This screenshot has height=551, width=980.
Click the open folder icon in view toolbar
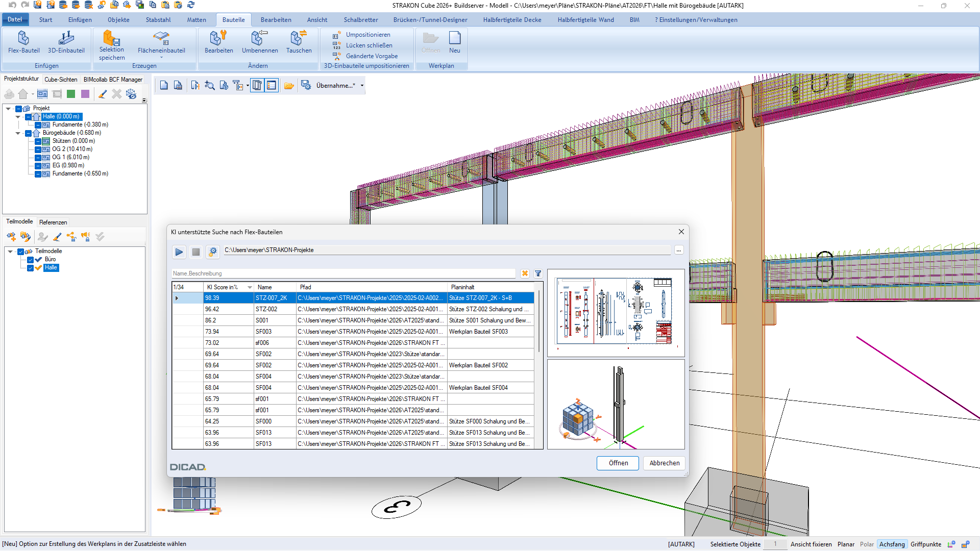coord(289,86)
